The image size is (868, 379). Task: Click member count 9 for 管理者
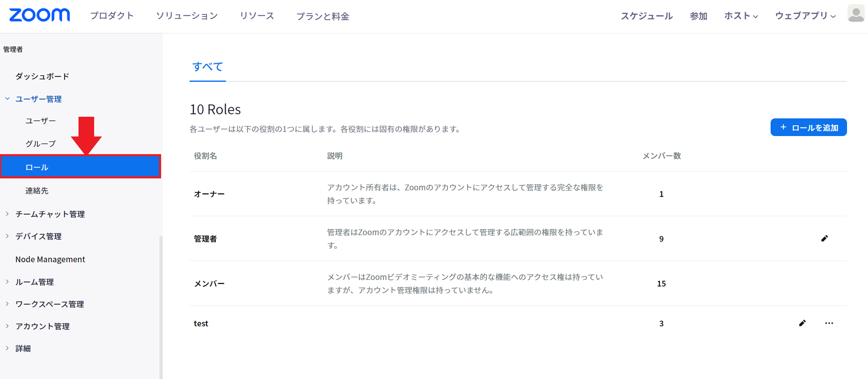pyautogui.click(x=661, y=239)
